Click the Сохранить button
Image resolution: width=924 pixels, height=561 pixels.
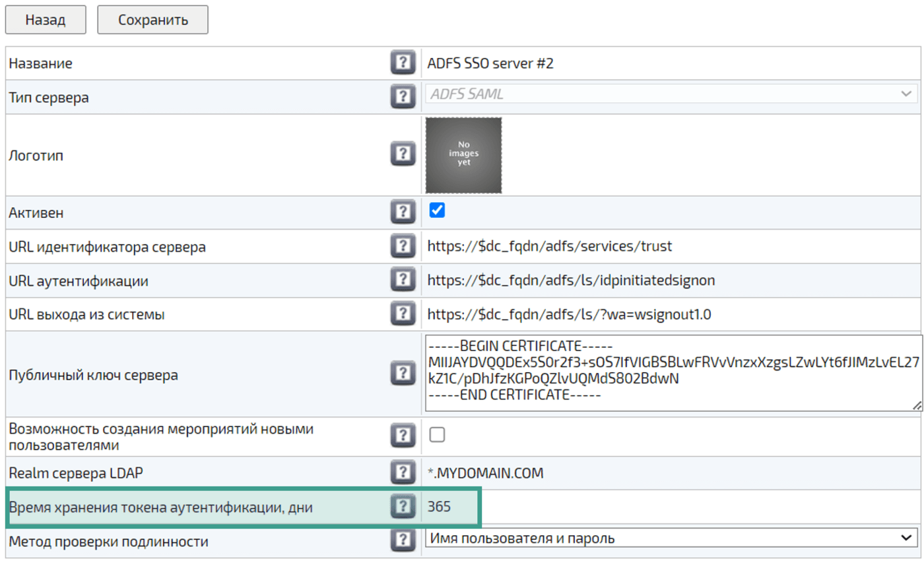coord(153,20)
